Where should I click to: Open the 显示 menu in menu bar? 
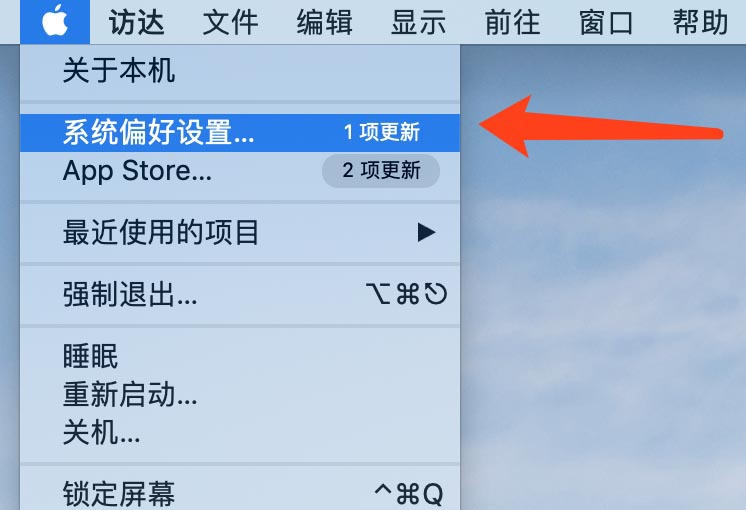418,22
